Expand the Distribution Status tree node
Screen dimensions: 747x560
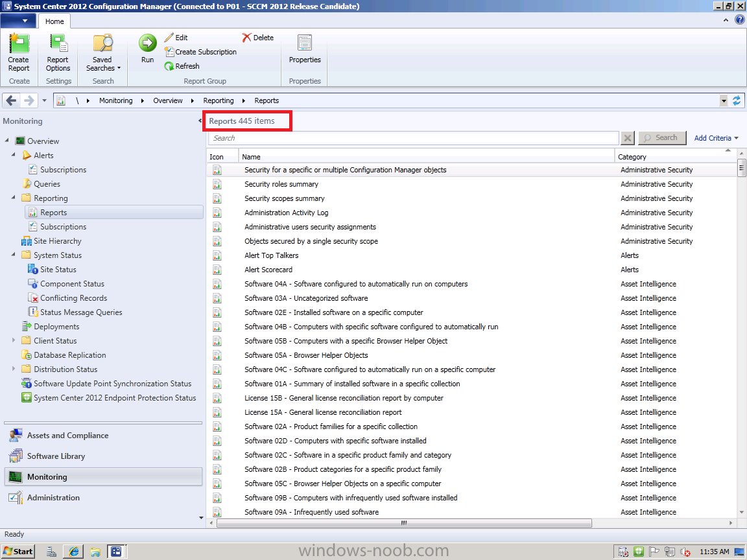point(14,369)
